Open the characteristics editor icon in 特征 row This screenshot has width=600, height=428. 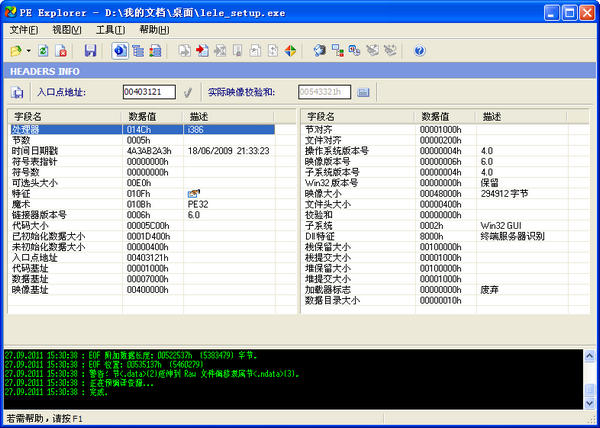(192, 192)
